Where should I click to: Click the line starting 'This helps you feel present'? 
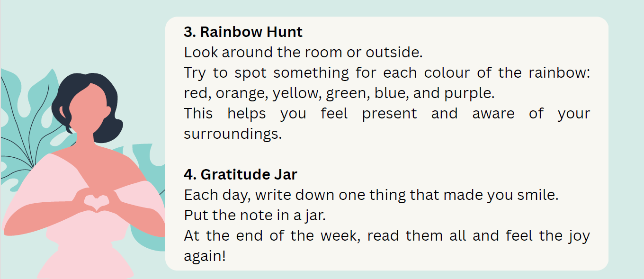click(x=386, y=114)
